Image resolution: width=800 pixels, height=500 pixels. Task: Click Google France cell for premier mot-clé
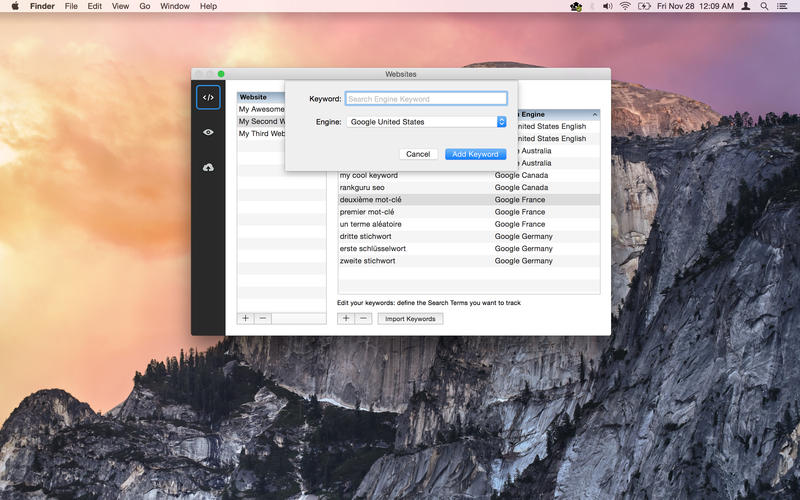coord(520,212)
